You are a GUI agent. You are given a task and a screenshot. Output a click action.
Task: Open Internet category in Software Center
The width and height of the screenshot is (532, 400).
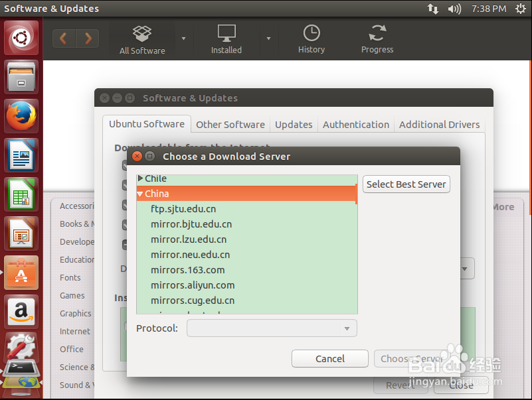(74, 331)
